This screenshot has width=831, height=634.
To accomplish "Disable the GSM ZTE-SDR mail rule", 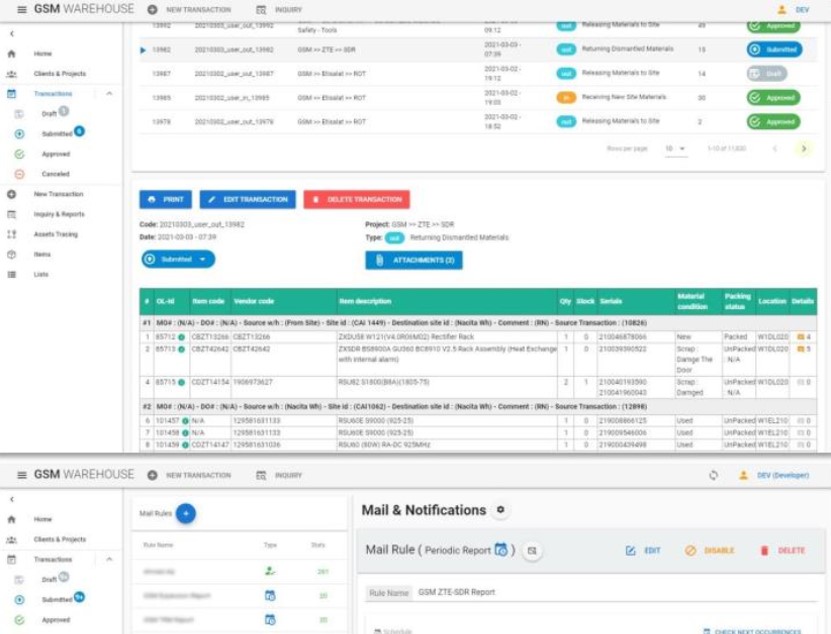I will tap(709, 550).
